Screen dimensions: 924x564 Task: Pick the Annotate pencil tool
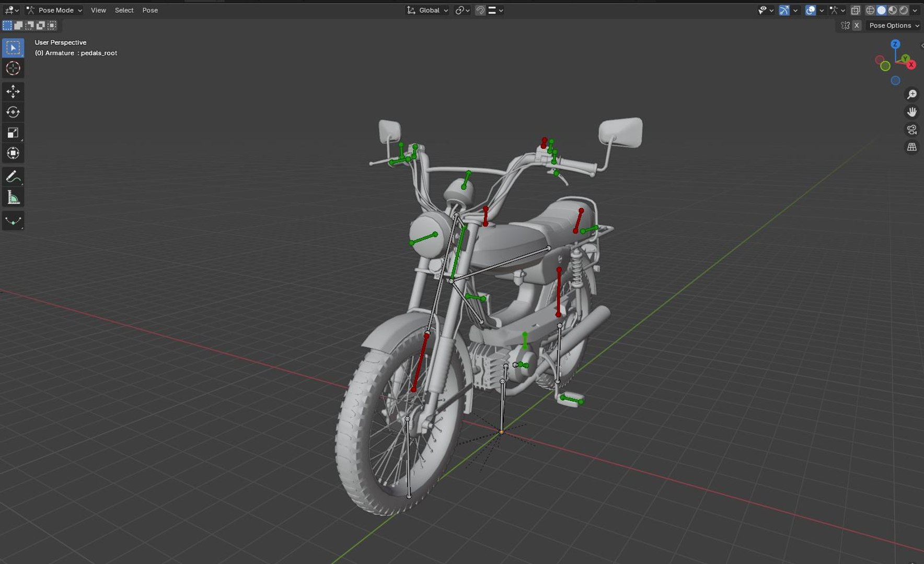(x=13, y=177)
